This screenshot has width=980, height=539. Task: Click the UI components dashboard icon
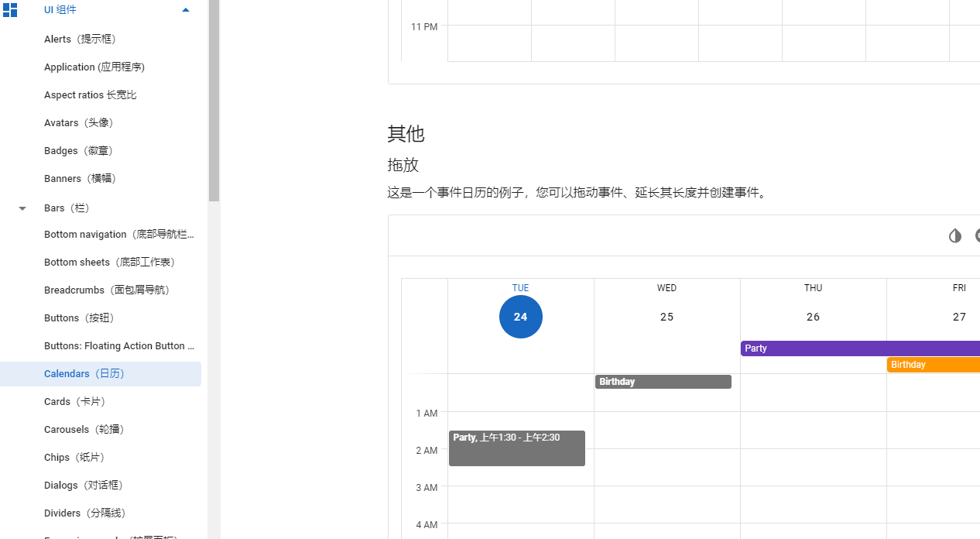[x=9, y=10]
